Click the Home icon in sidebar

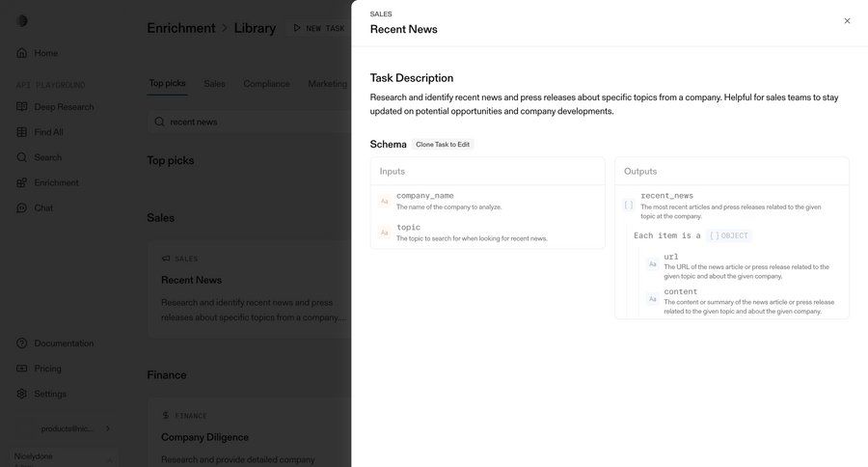click(21, 53)
